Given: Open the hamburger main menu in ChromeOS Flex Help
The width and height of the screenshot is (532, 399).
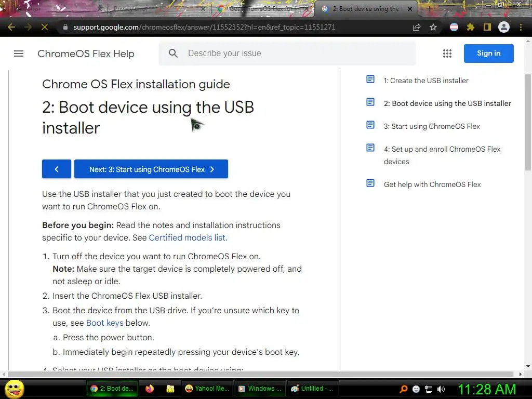Looking at the screenshot, I should [x=19, y=54].
